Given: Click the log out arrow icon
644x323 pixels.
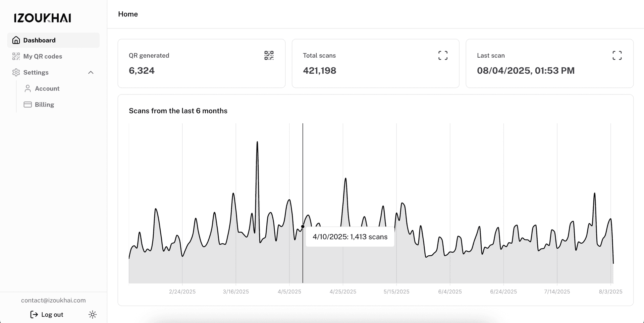Looking at the screenshot, I should click(34, 314).
